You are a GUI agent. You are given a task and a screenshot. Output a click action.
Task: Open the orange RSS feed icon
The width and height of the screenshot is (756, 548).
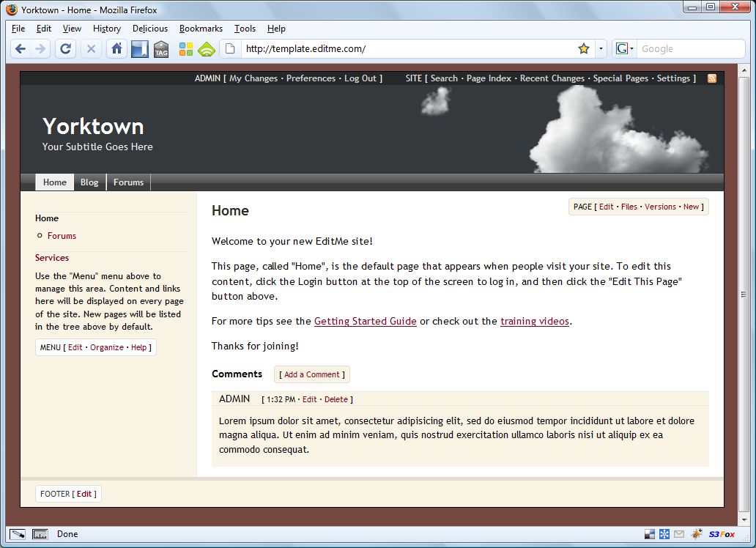click(x=711, y=78)
